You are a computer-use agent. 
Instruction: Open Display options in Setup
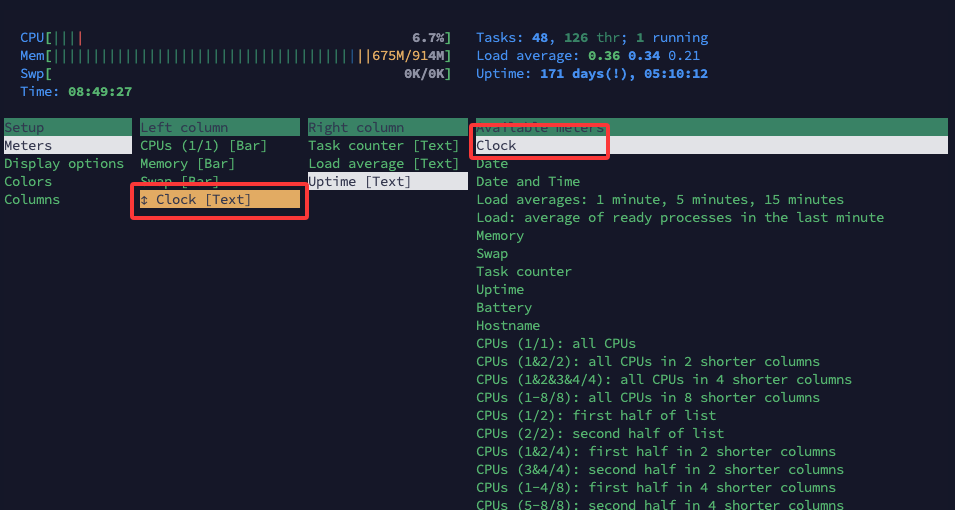64,164
